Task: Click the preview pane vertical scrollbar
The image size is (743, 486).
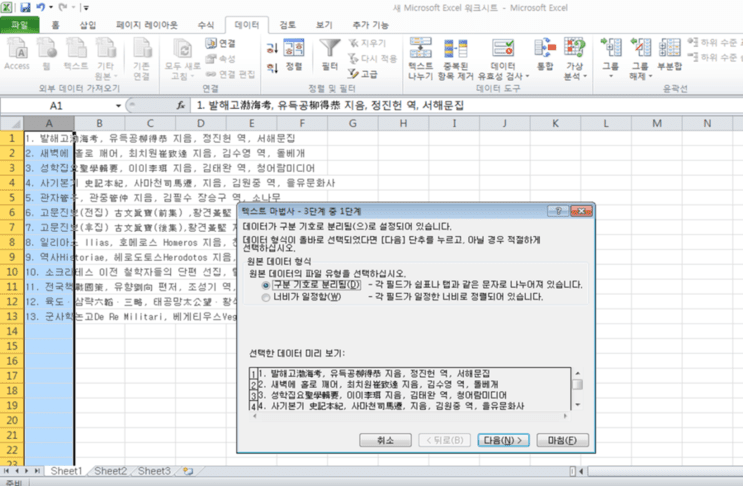Action: click(x=578, y=388)
